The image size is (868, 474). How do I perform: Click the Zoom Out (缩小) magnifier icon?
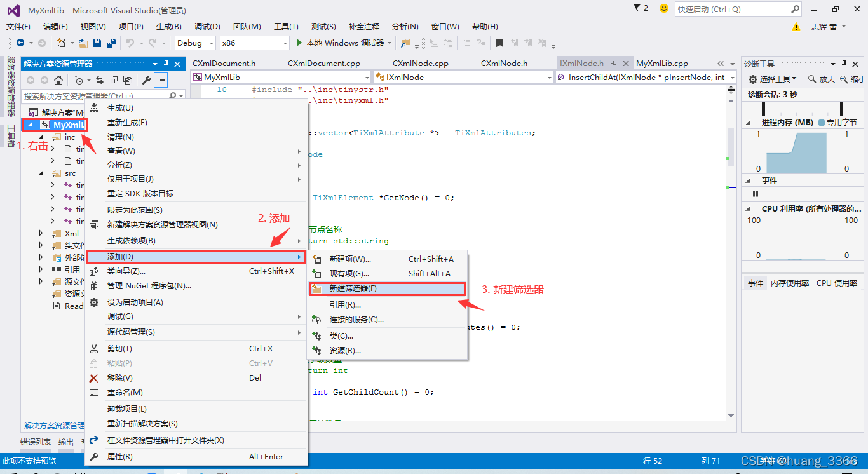(844, 79)
